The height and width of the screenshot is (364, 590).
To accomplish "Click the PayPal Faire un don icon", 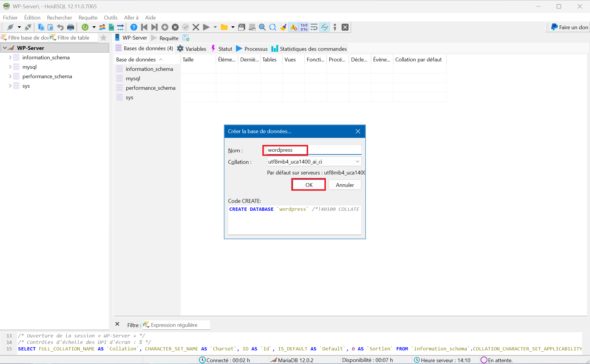I will 555,27.
